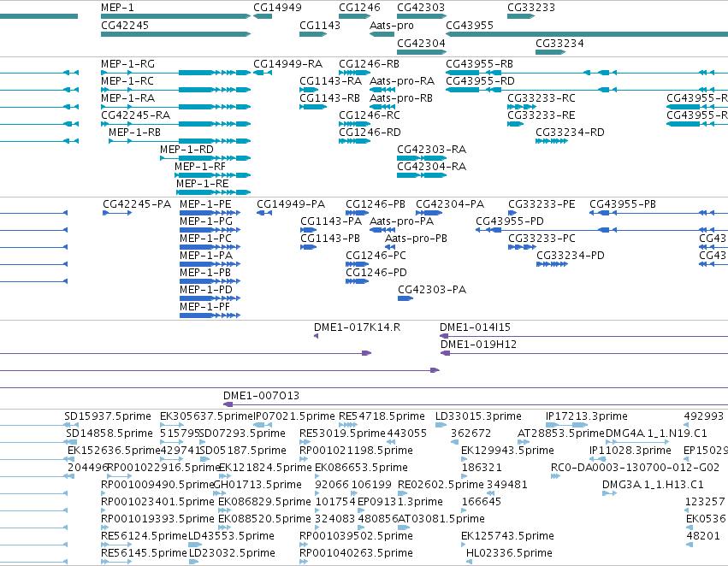Image resolution: width=728 pixels, height=566 pixels.
Task: Select the LD23032.5prime EST label
Action: 232,553
